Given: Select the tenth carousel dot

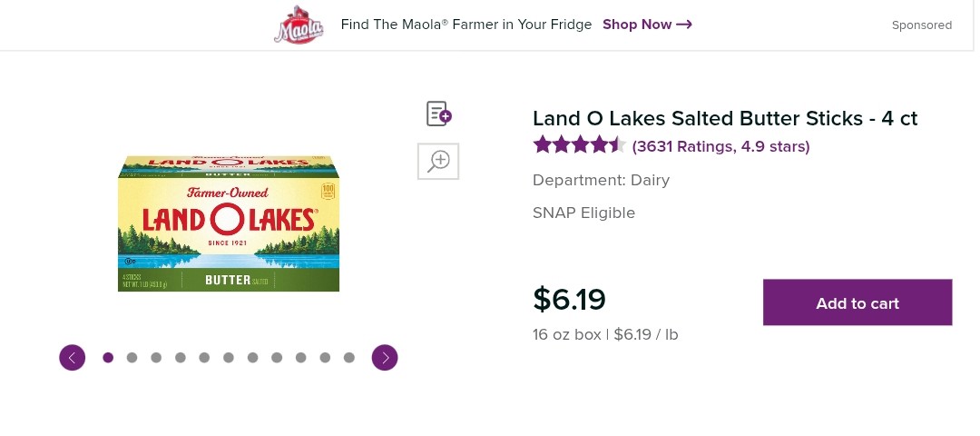Looking at the screenshot, I should click(325, 358).
